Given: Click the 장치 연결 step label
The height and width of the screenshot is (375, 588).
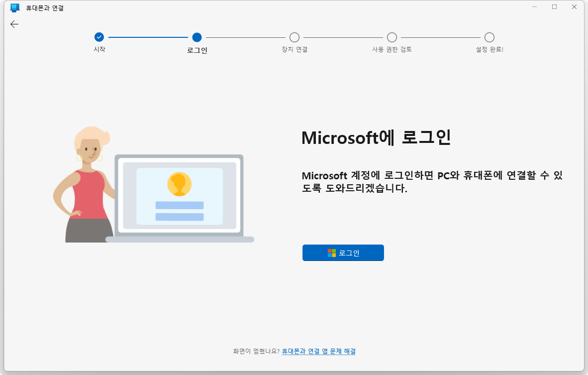Looking at the screenshot, I should tap(295, 49).
